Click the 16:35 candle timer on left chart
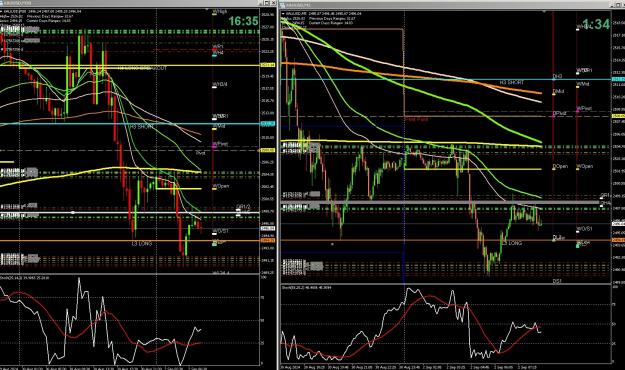Screen dimensions: 625x370 click(243, 21)
